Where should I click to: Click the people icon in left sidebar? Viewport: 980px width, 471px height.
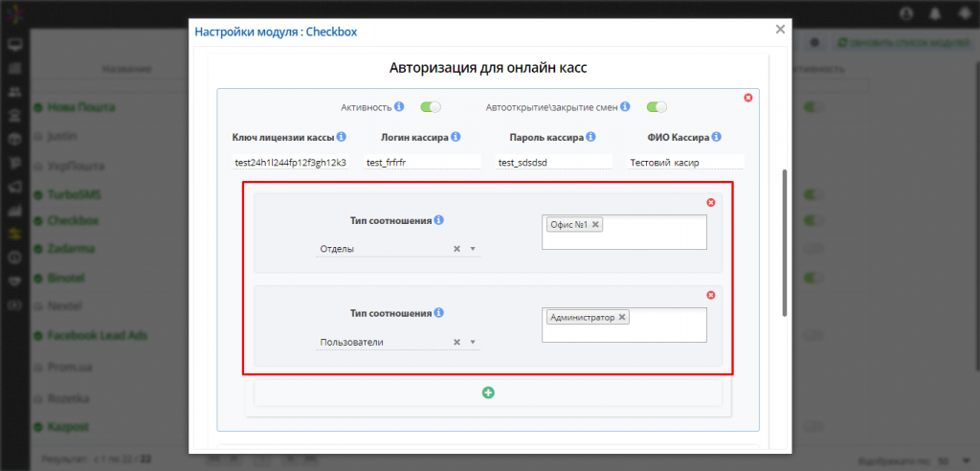14,91
